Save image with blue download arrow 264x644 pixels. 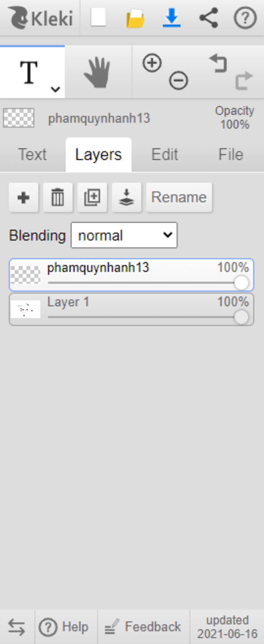pos(172,18)
